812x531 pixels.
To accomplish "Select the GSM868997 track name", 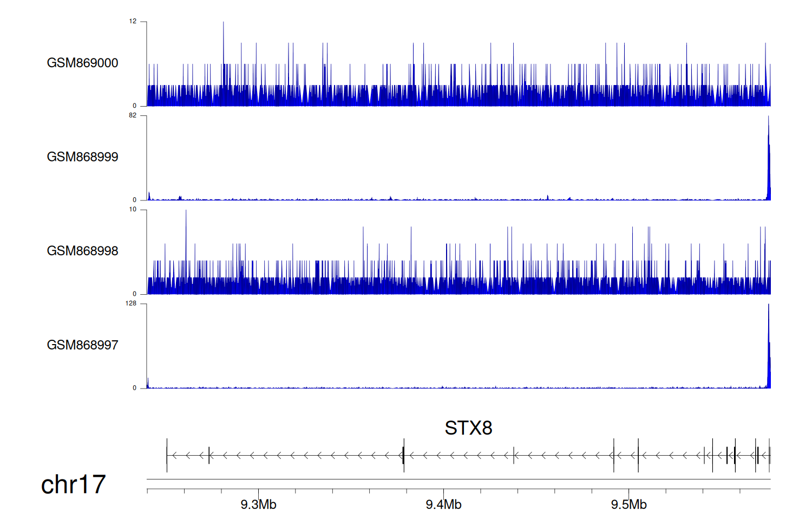I will coord(82,345).
